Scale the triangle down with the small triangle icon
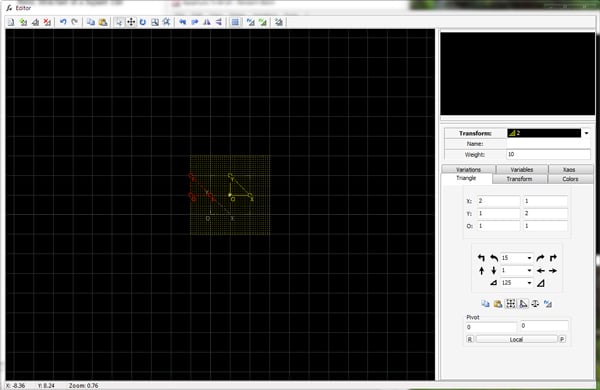Viewport: 600px width, 390px height. coord(494,283)
